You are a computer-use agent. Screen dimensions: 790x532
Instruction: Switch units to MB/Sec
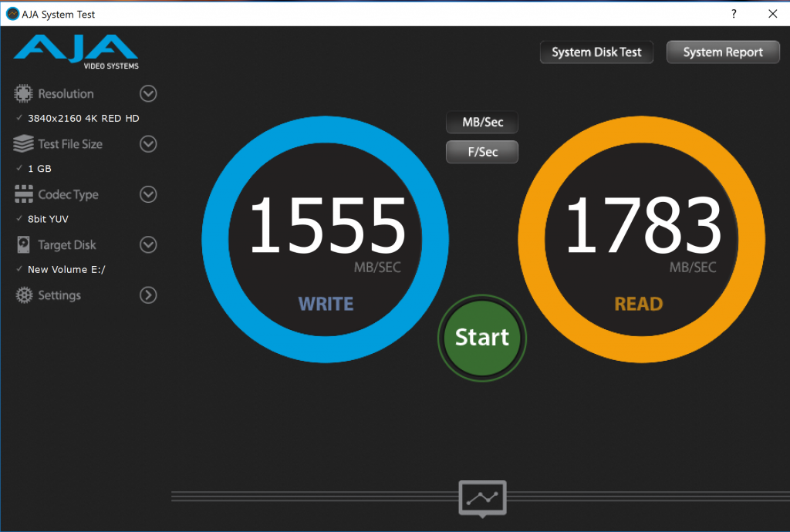pos(482,123)
